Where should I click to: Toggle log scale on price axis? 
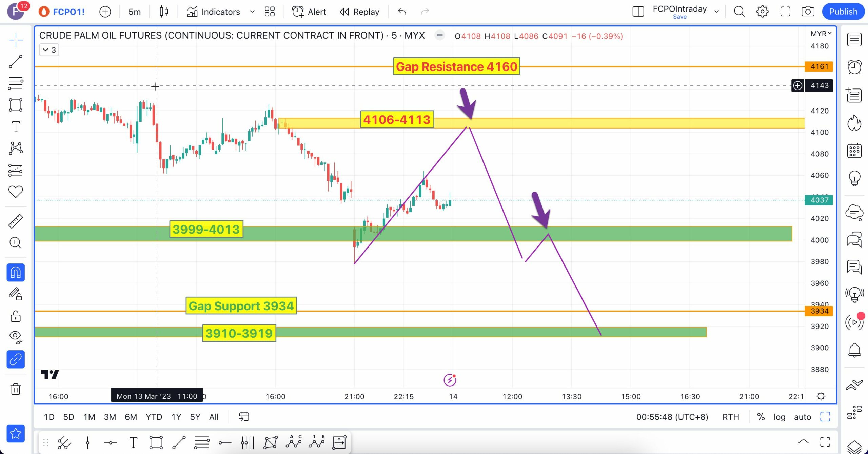(x=779, y=417)
